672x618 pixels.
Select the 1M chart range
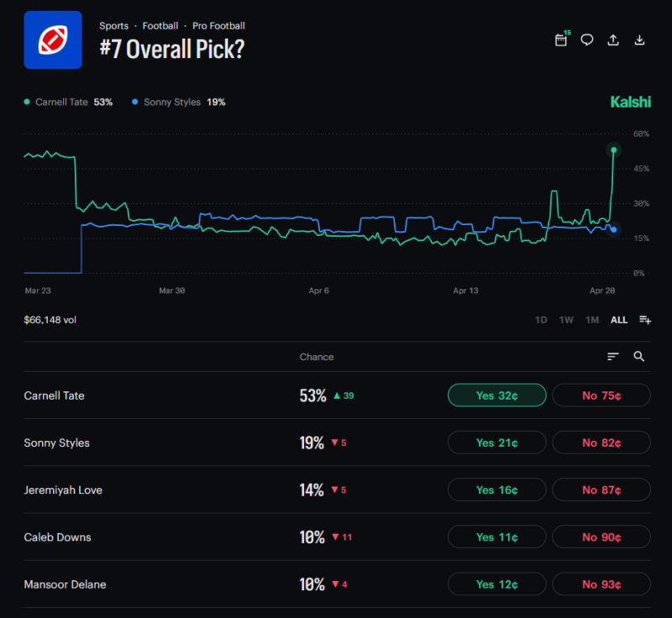click(x=592, y=320)
